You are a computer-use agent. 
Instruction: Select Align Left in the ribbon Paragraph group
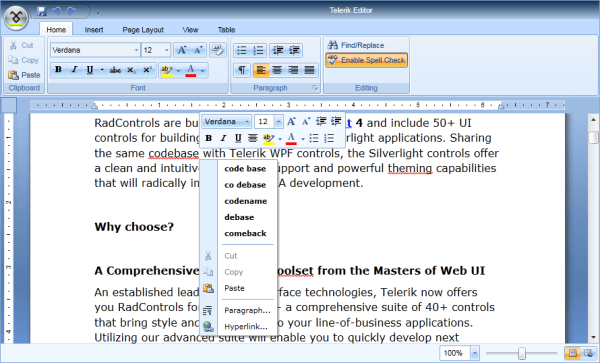(x=261, y=70)
